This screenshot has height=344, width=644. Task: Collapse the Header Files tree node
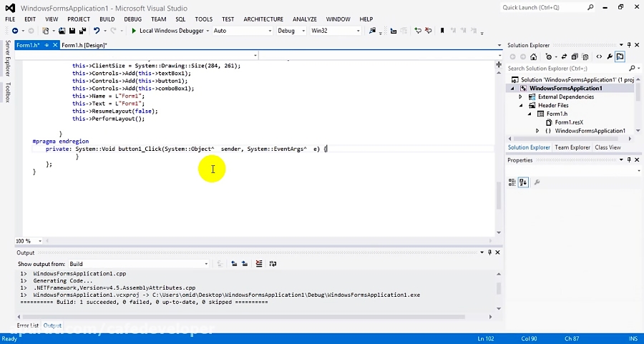tap(522, 105)
